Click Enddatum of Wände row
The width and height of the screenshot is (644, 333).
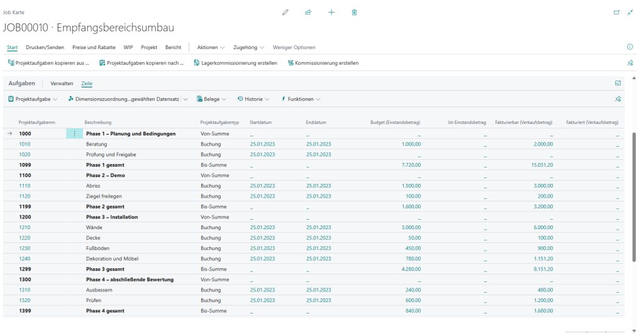pyautogui.click(x=318, y=227)
